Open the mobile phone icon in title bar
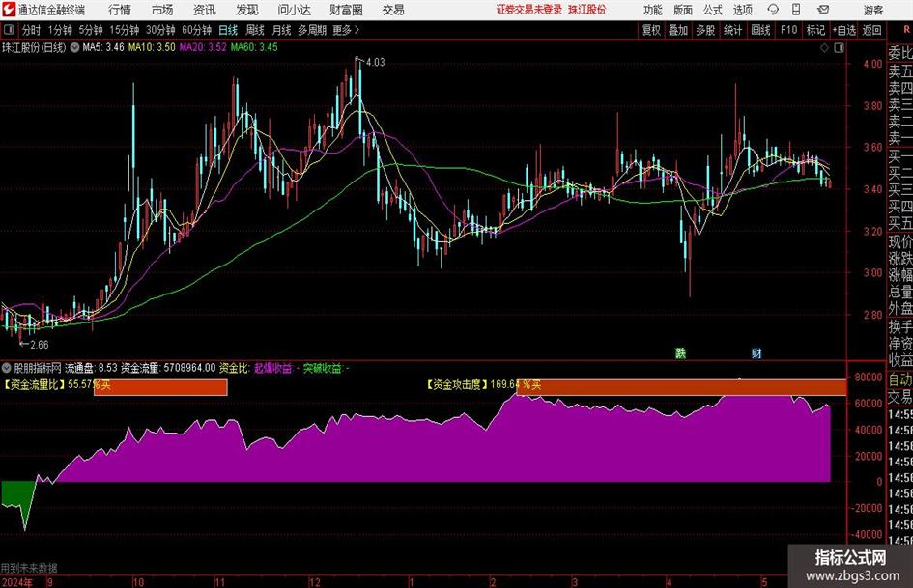The height and width of the screenshot is (588, 913). click(x=796, y=10)
